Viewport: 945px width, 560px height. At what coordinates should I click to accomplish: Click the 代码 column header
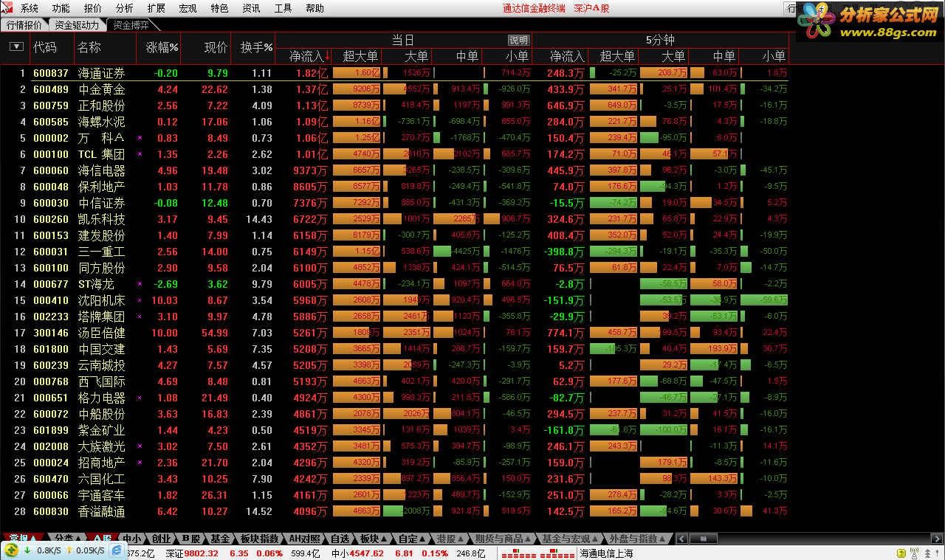point(44,47)
